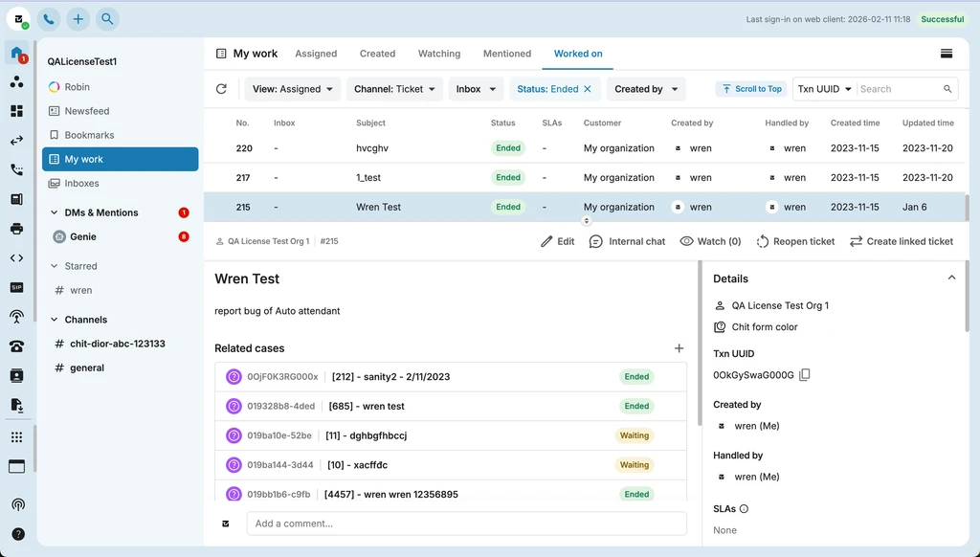980x557 pixels.
Task: Open the list layout menu icon
Action: point(947,54)
